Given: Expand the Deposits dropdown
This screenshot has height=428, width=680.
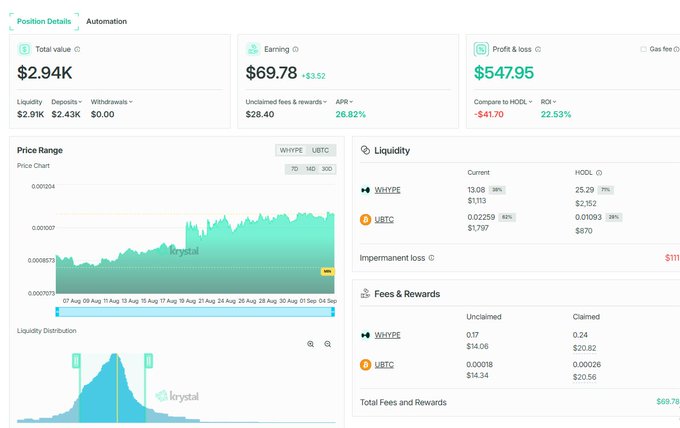Looking at the screenshot, I should (x=66, y=102).
